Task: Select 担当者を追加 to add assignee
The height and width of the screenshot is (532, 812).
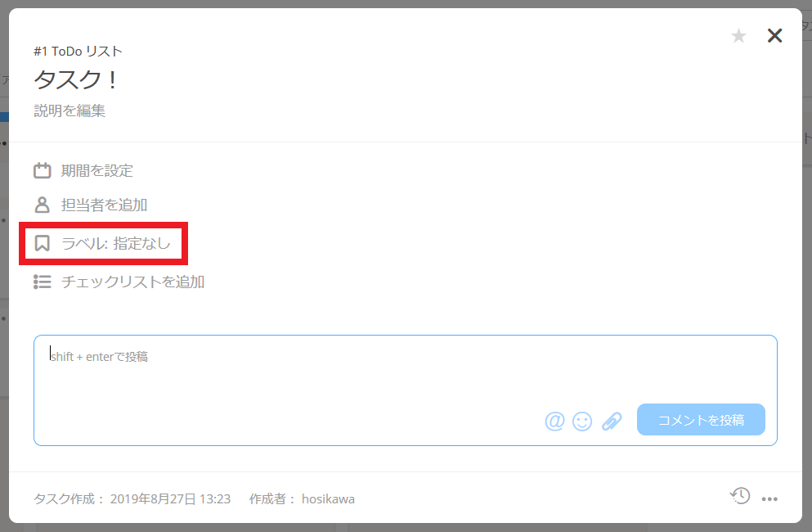Action: point(104,205)
